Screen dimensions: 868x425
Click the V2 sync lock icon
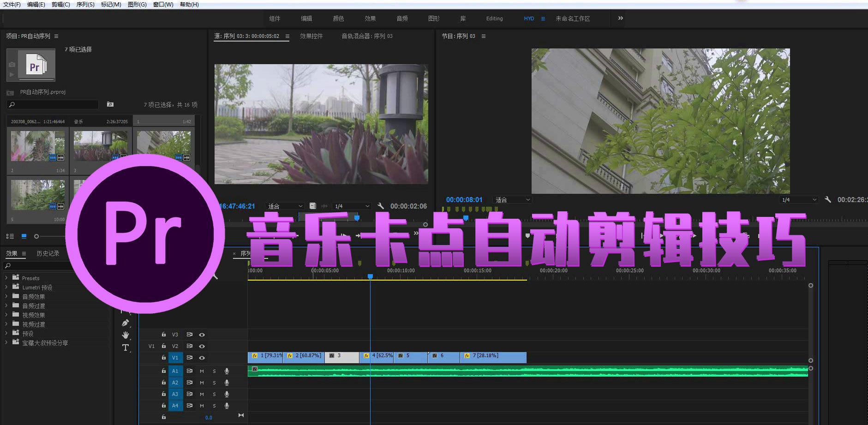pos(189,346)
